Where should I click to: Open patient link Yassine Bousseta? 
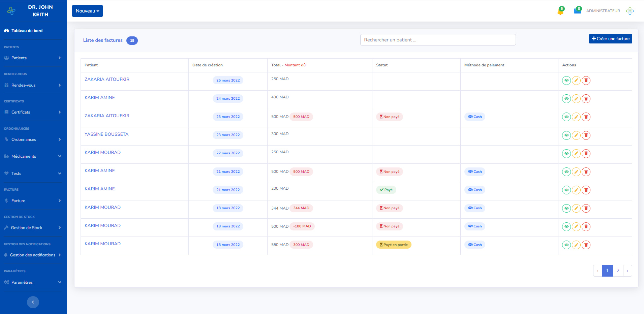pos(106,134)
